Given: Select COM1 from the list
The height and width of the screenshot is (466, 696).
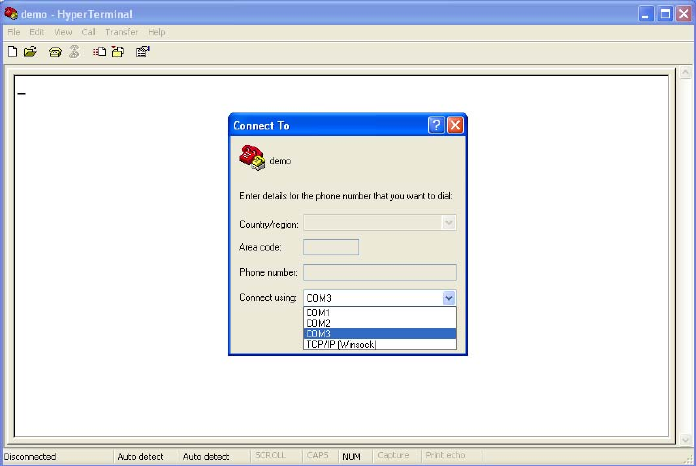Looking at the screenshot, I should tap(380, 312).
